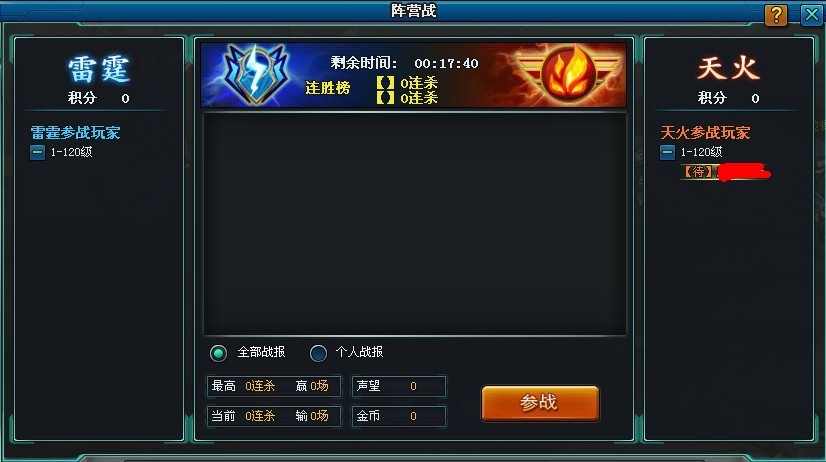This screenshot has width=826, height=462.
Task: Select the 【待】 player entry in 天火 list
Action: (725, 172)
